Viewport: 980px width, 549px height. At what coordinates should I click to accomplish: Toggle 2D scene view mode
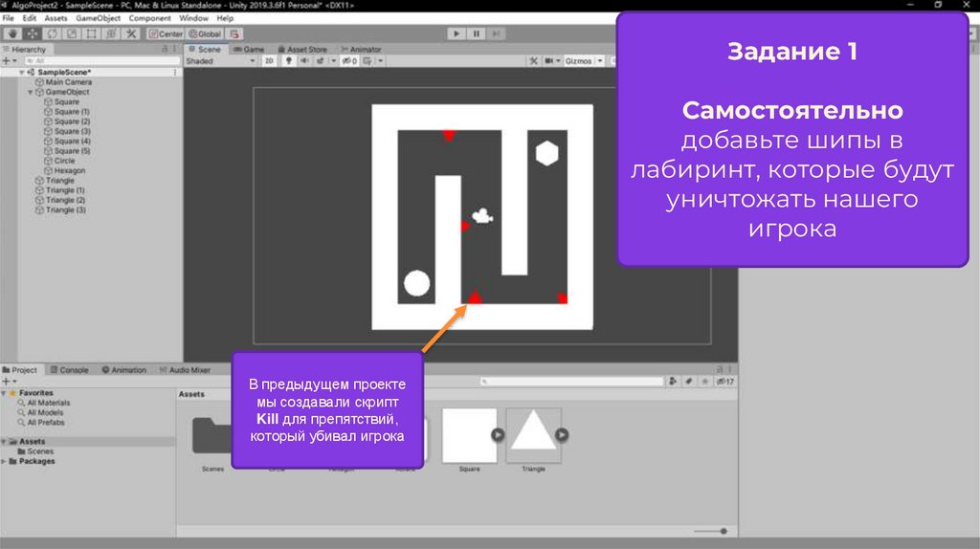269,61
